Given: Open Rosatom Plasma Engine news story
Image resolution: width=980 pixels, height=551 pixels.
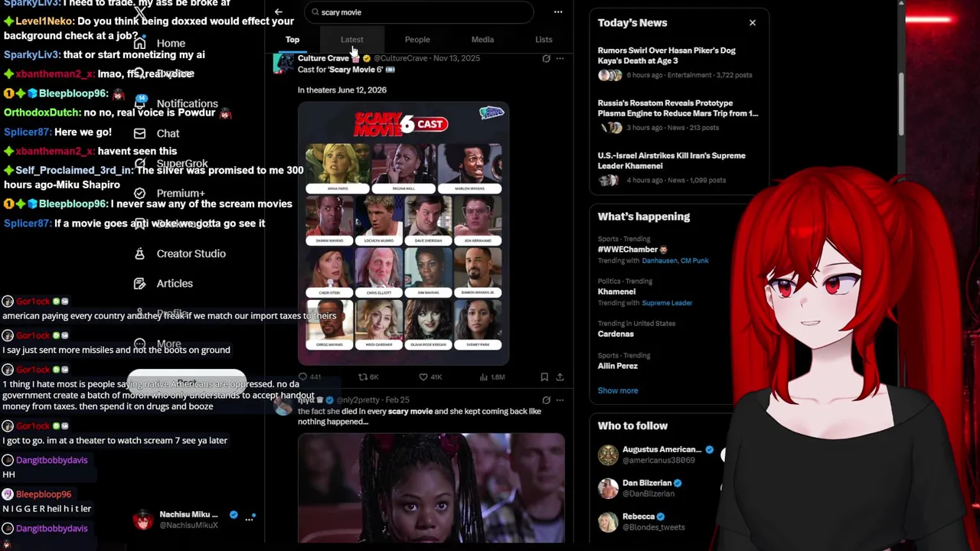Looking at the screenshot, I should (678, 115).
